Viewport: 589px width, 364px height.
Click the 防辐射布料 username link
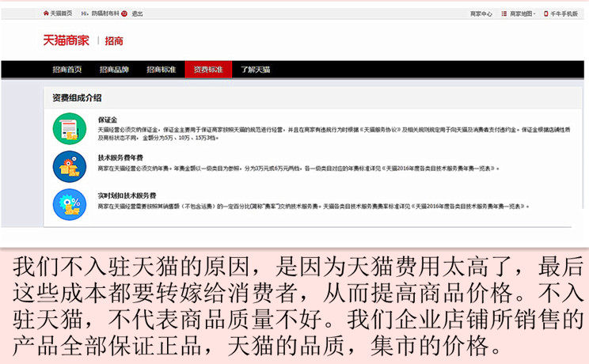[105, 13]
